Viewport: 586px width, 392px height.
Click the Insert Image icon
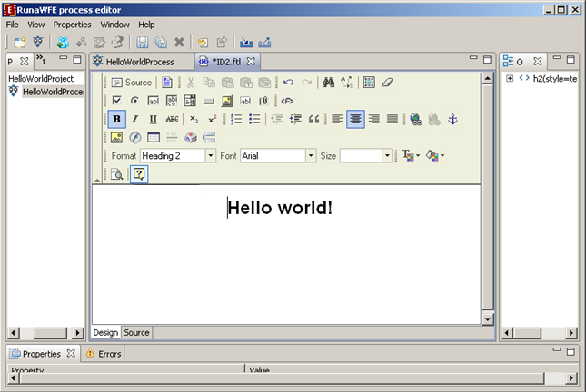pyautogui.click(x=116, y=138)
